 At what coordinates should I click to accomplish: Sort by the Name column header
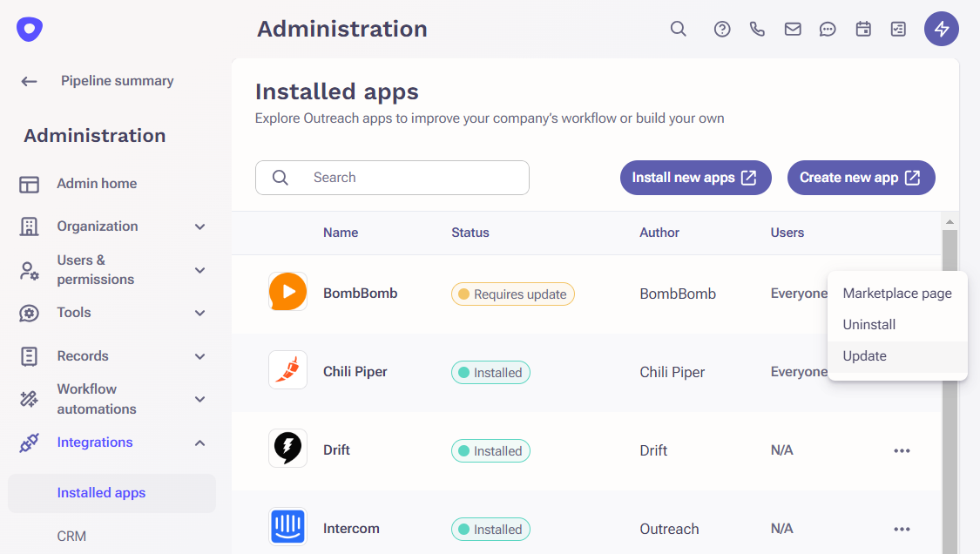341,233
